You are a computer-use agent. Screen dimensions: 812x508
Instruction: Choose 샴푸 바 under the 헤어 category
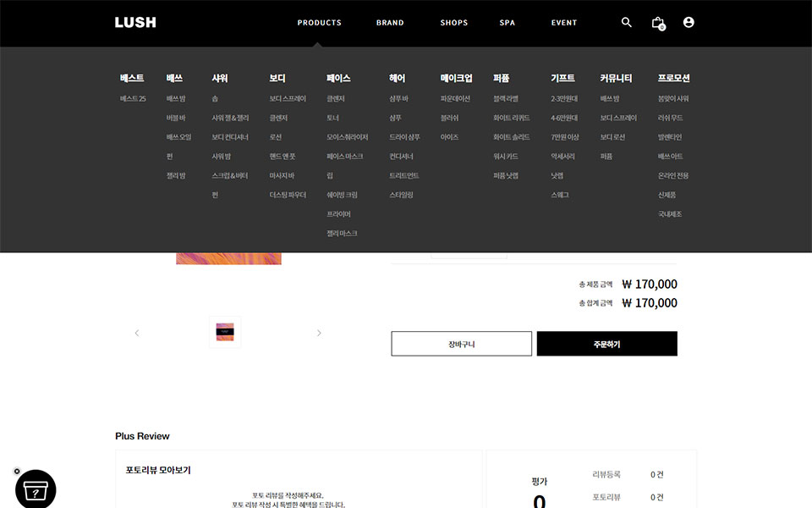[398, 99]
